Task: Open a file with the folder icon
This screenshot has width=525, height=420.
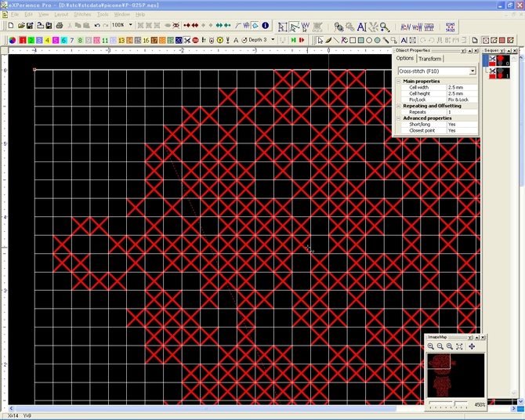Action: (21, 25)
